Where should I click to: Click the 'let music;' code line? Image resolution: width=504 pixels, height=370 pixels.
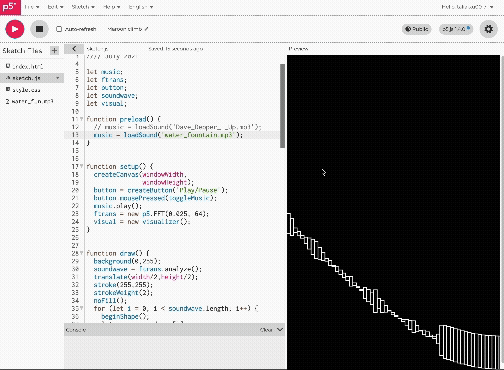[x=105, y=72]
